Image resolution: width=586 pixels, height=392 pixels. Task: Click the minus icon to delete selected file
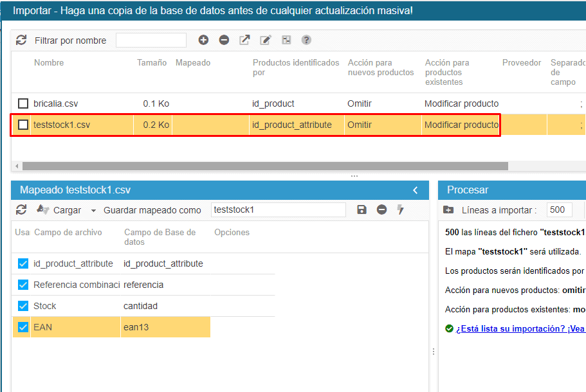[224, 40]
